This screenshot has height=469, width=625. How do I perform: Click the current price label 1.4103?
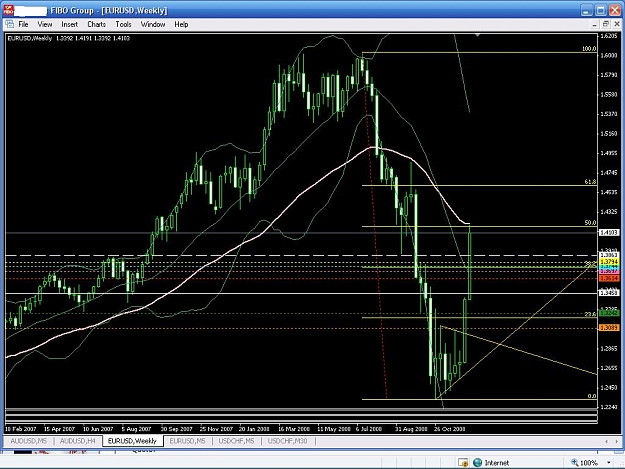(x=609, y=232)
